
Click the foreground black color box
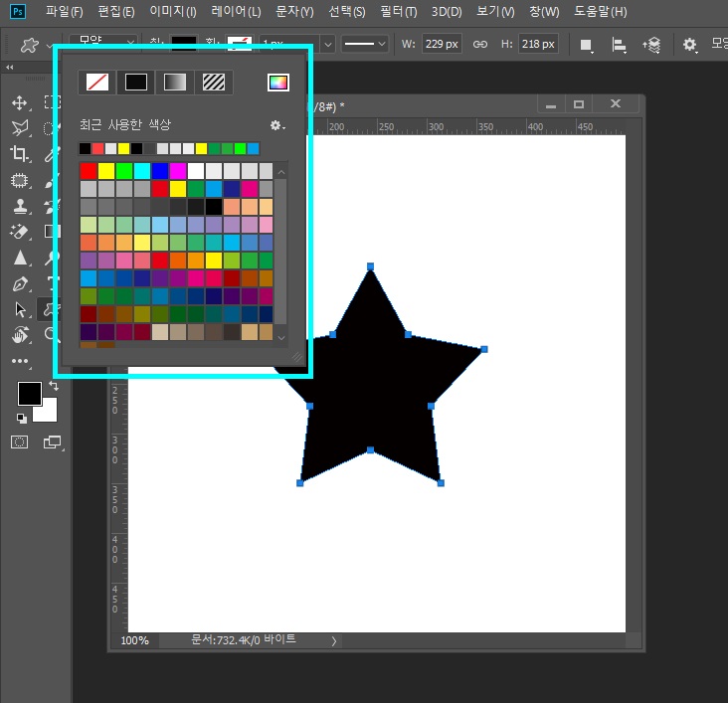29,393
